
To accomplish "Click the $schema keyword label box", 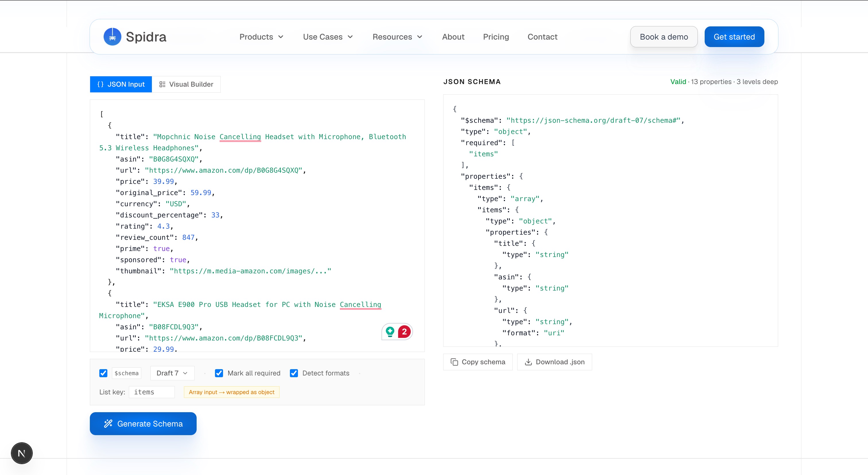I will tap(126, 373).
